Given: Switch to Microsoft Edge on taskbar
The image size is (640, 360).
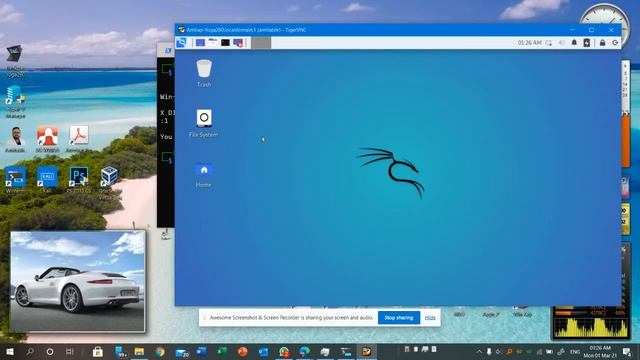Looking at the screenshot, I should (x=304, y=351).
